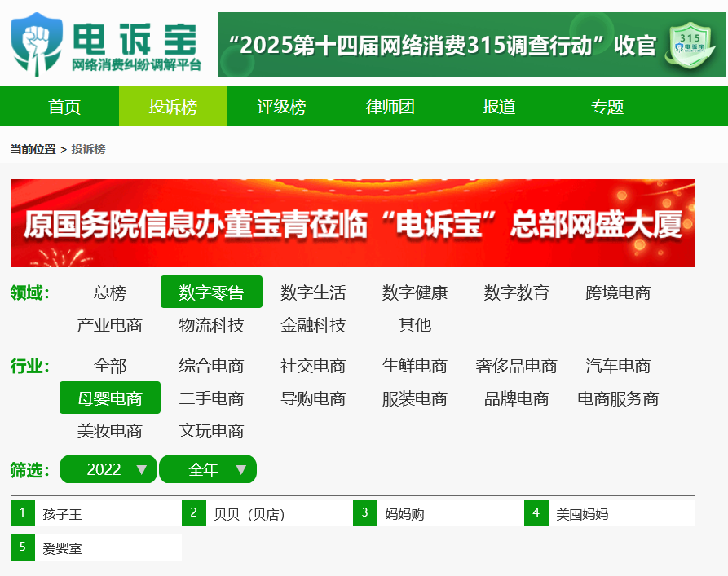Select 产业电商 domain filter

point(110,325)
